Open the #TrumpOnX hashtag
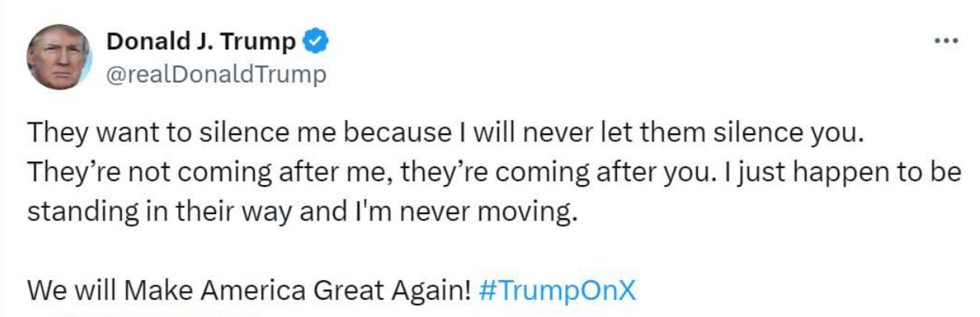 click(556, 290)
